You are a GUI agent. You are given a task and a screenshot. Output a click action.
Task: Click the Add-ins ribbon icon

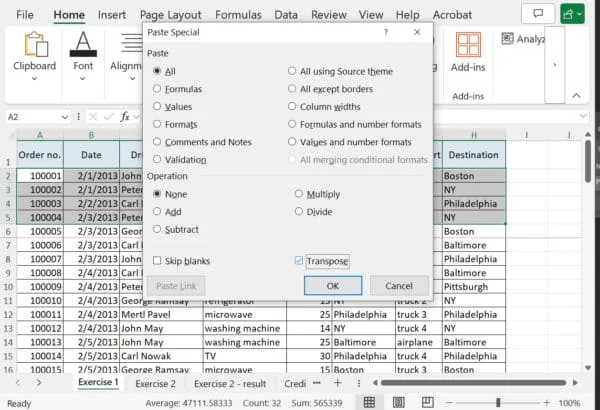click(x=468, y=44)
